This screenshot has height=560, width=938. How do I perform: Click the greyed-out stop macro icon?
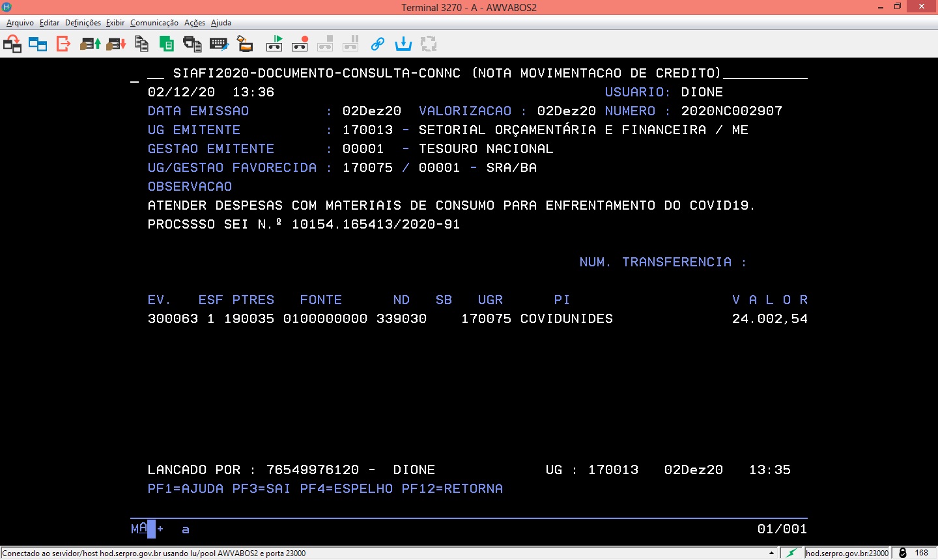(325, 44)
